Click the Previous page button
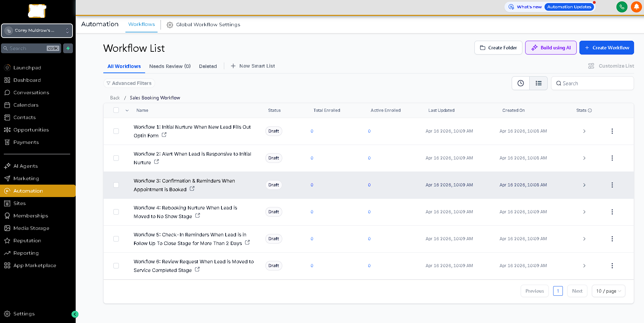The image size is (644, 323). tap(534, 291)
